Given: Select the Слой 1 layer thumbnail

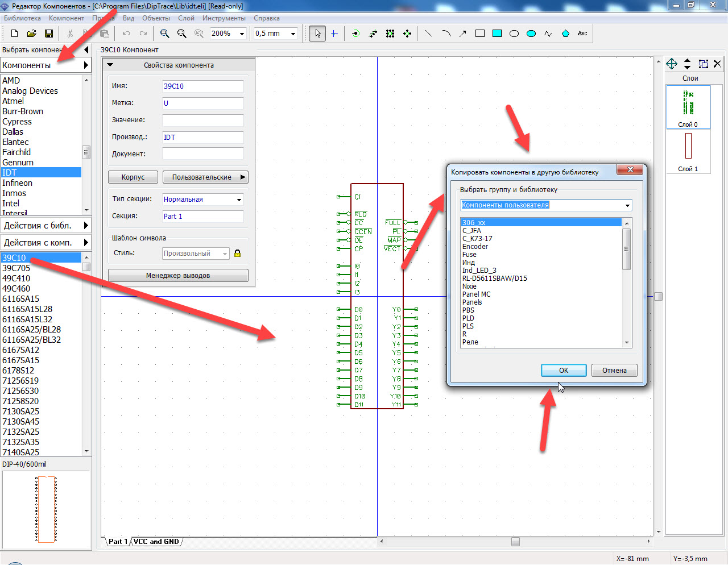Looking at the screenshot, I should pyautogui.click(x=688, y=151).
